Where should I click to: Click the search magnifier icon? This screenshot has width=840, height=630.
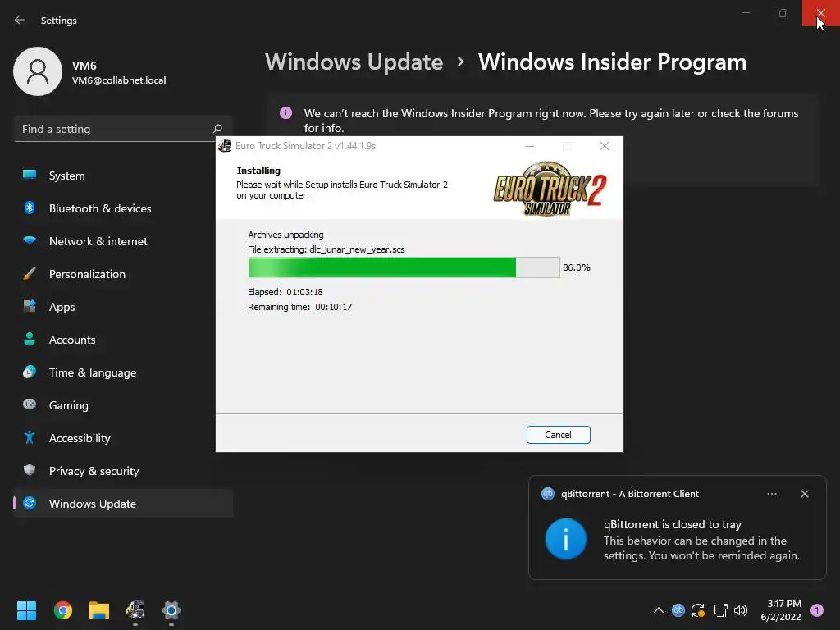point(217,129)
